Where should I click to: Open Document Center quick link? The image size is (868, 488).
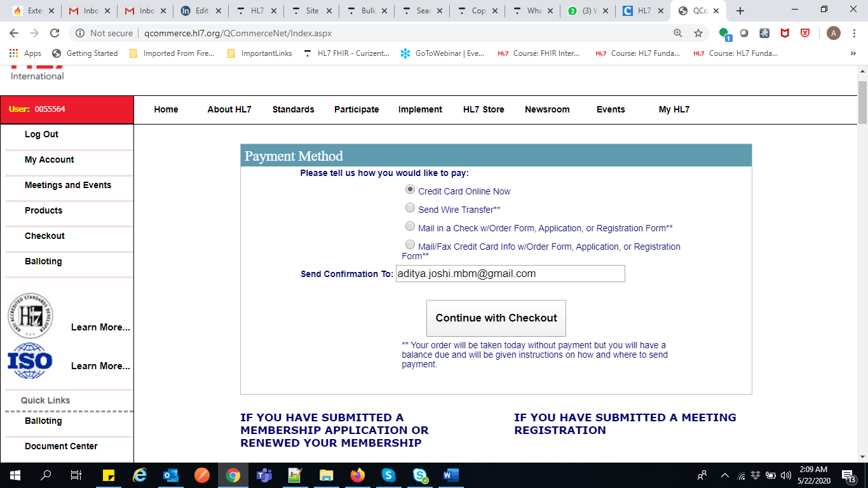pos(61,446)
